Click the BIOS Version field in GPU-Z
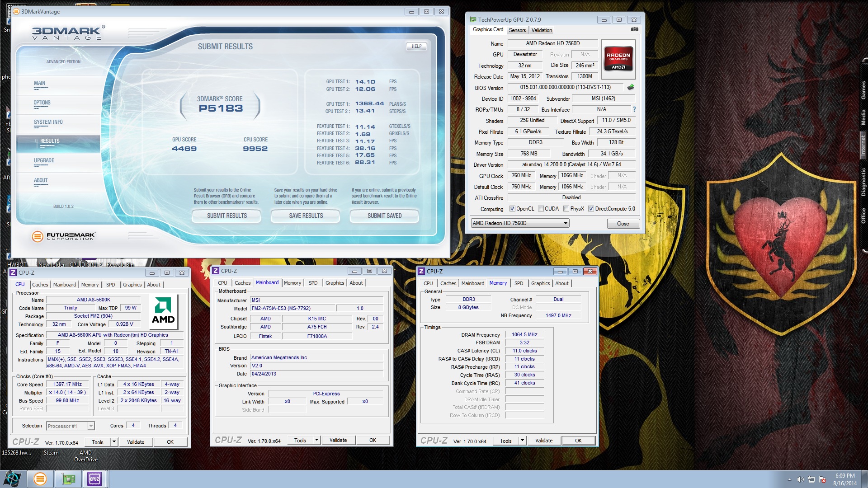Screen dimensions: 868x488 click(565, 87)
